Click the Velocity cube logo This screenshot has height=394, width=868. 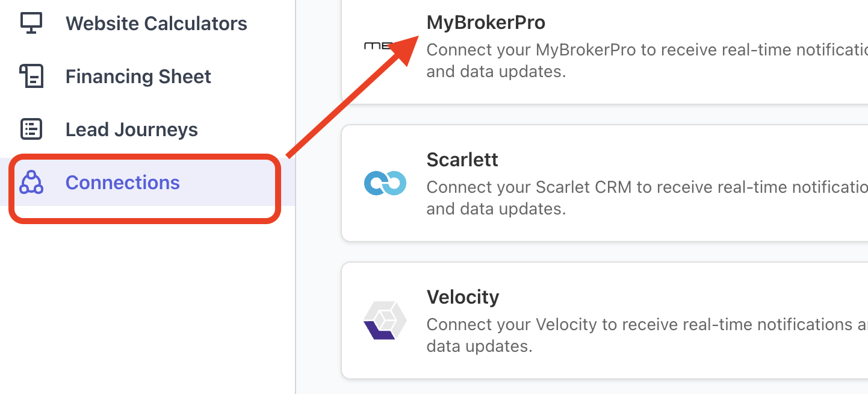385,320
